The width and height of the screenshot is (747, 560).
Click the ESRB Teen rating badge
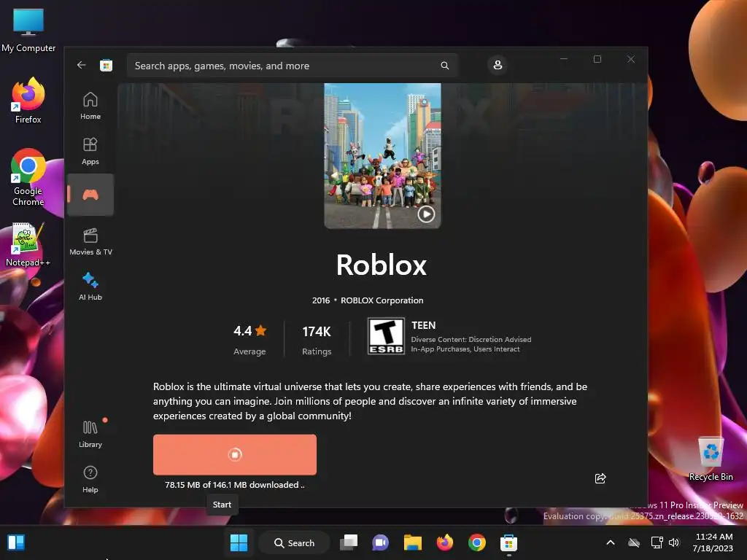click(387, 336)
